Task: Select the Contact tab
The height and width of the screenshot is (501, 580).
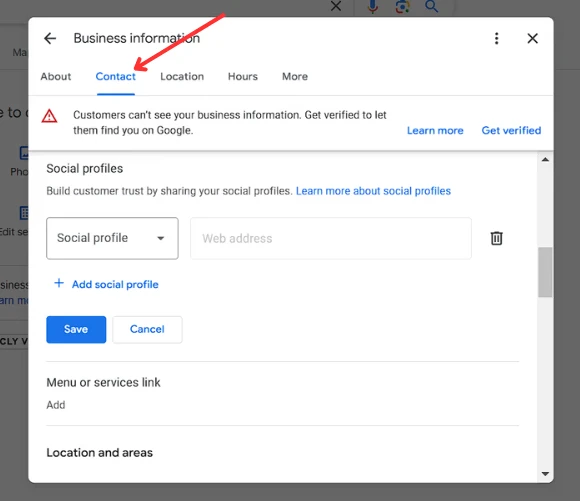Action: 115,77
